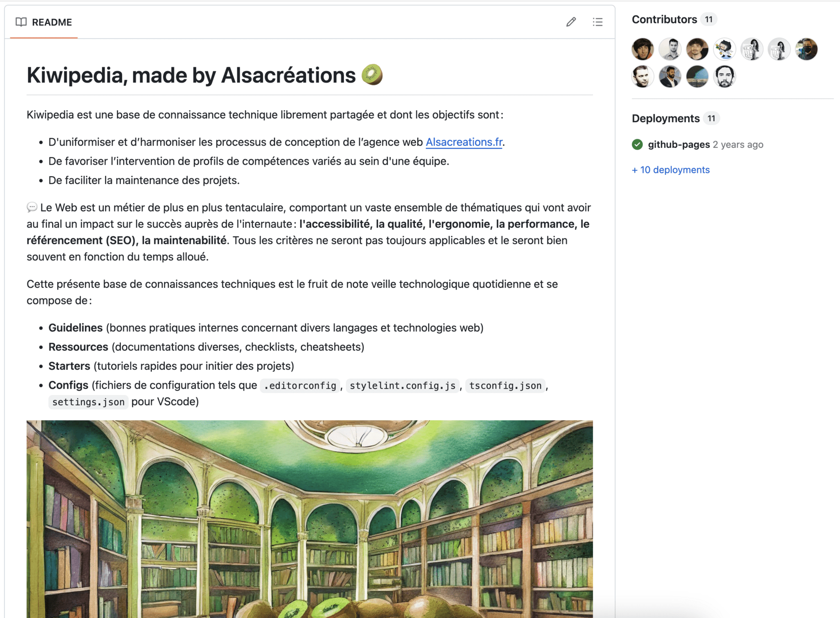Open the cartoon character contributor avatar
Image resolution: width=840 pixels, height=618 pixels.
click(724, 49)
